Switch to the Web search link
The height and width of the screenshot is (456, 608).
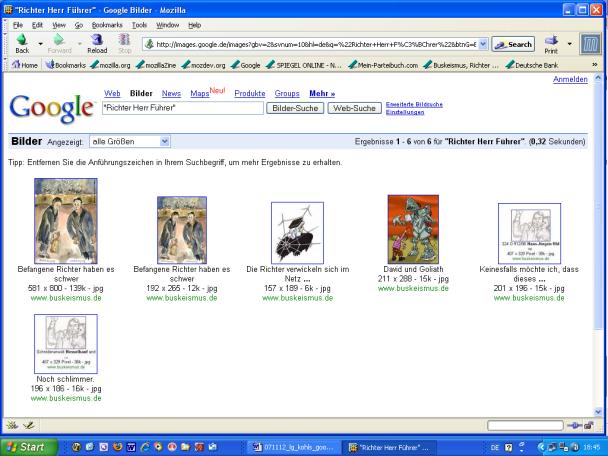pyautogui.click(x=112, y=93)
